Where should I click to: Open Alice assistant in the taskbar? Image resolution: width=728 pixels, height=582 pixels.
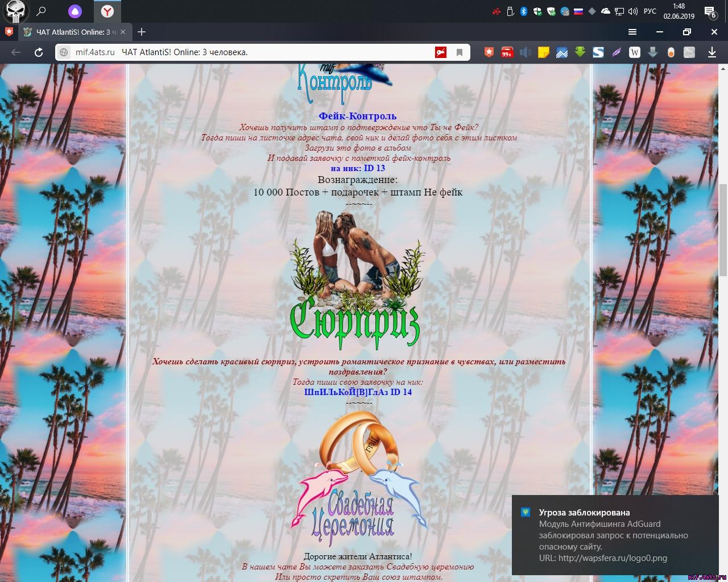tap(75, 11)
